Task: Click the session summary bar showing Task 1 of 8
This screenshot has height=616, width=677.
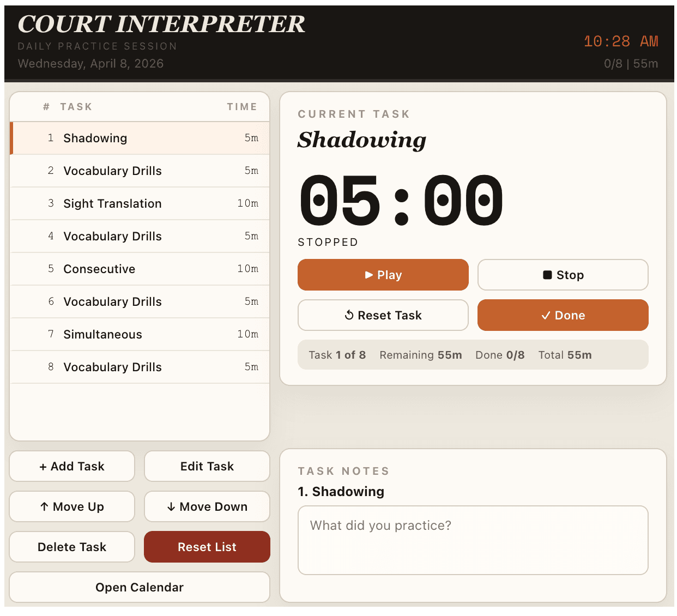Action: coord(473,354)
